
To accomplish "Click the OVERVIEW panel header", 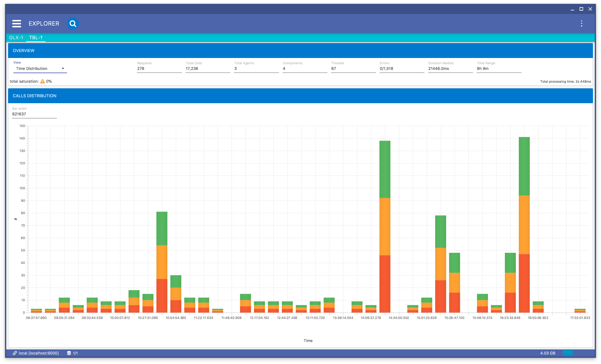I will (x=300, y=51).
